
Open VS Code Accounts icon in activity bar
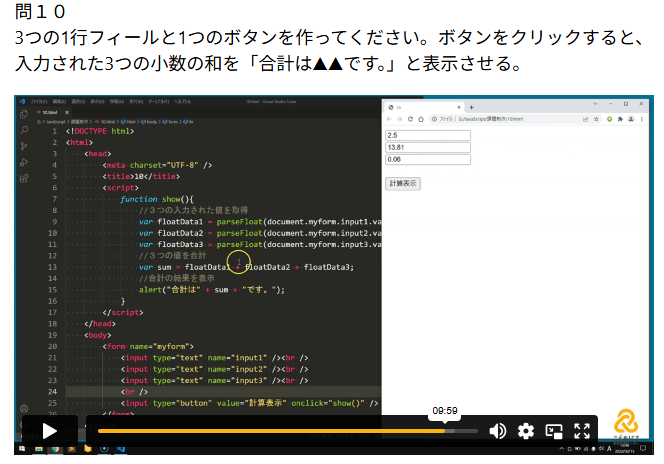coord(24,409)
